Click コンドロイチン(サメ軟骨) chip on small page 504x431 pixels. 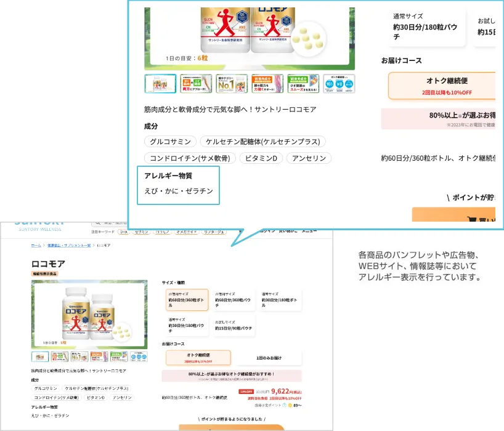[56, 398]
